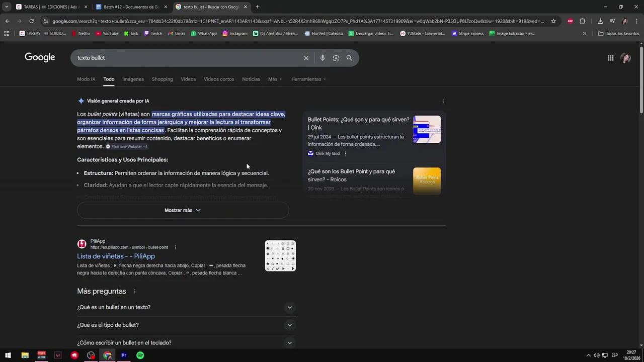The height and width of the screenshot is (362, 644).
Task: Switch to the Shopping tab
Action: [162, 79]
